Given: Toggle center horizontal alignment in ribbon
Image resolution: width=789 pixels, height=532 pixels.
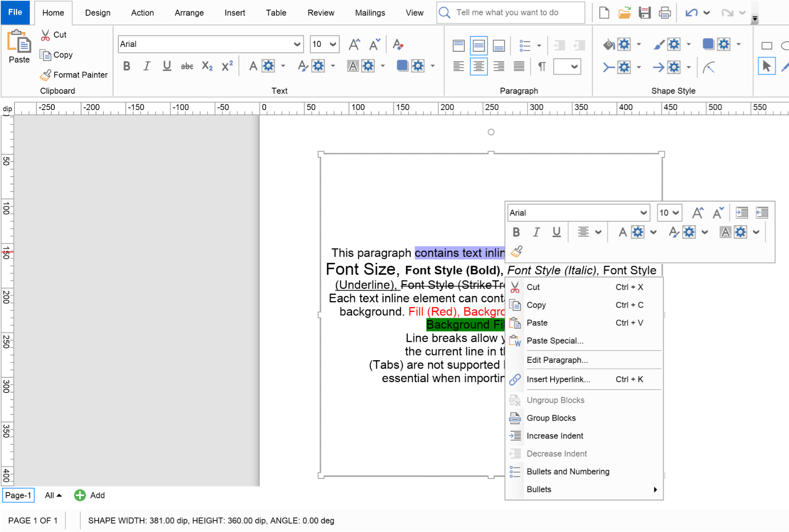Looking at the screenshot, I should (x=479, y=67).
